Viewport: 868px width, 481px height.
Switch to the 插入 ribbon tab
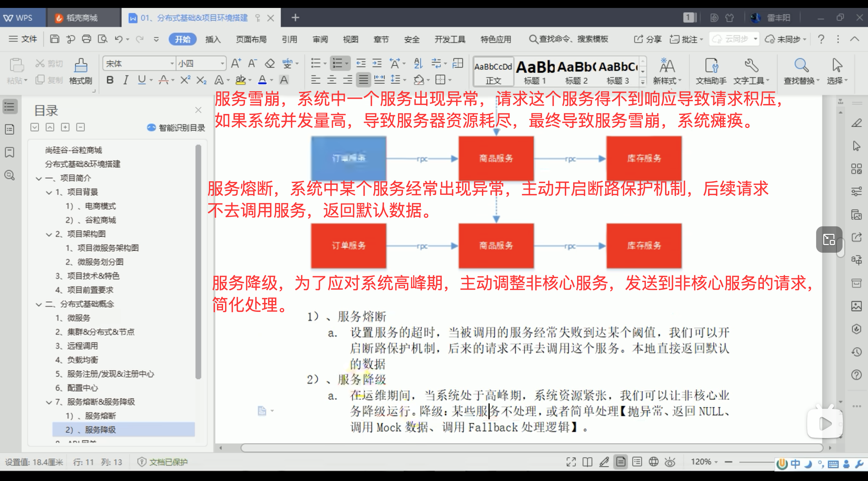tap(213, 39)
